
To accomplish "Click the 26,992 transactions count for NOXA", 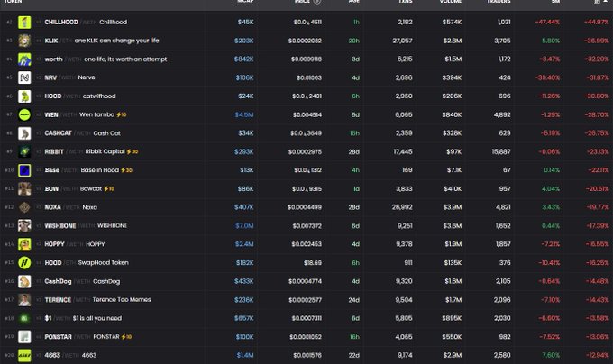I will [402, 207].
